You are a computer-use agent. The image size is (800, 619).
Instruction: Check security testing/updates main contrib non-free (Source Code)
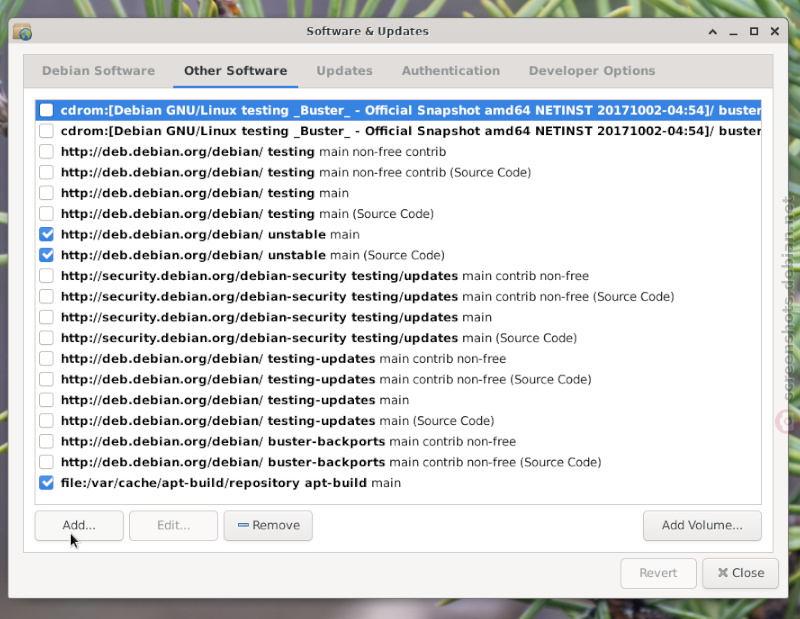(x=46, y=296)
